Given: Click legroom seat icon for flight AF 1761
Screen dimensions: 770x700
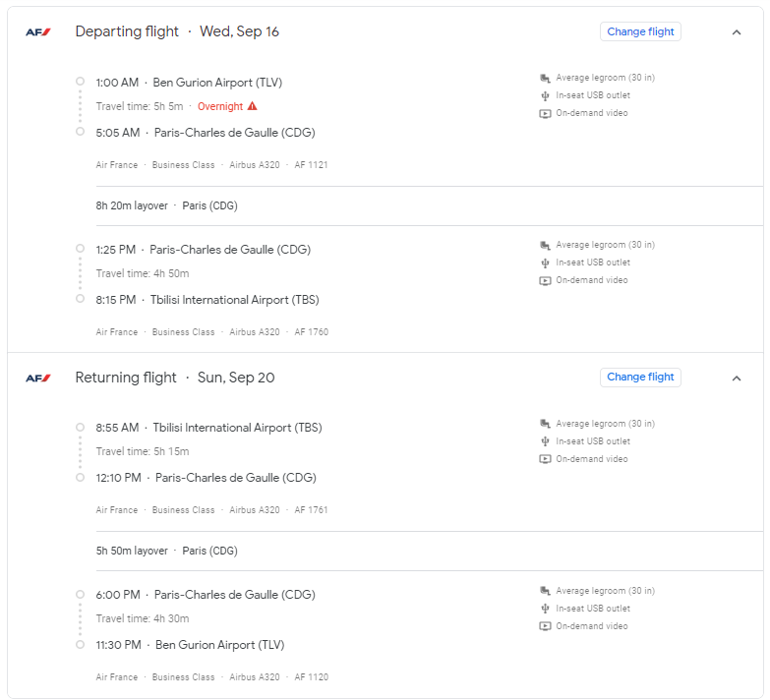Looking at the screenshot, I should (x=545, y=424).
